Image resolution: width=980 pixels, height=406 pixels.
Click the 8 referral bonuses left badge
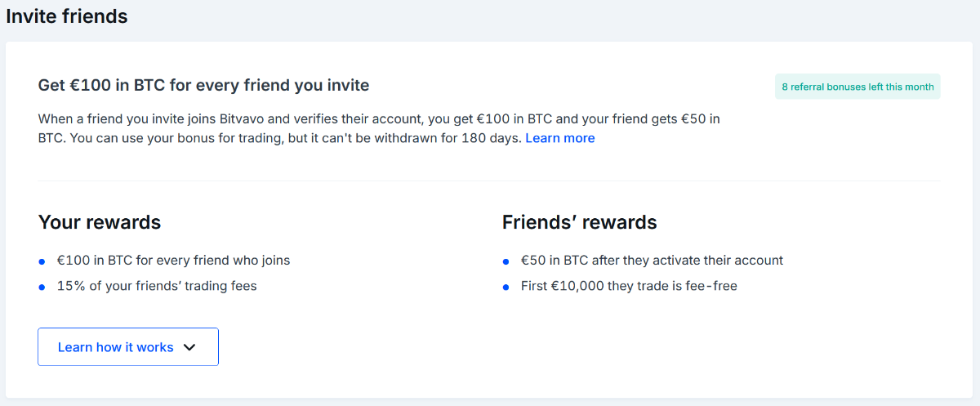(x=857, y=87)
